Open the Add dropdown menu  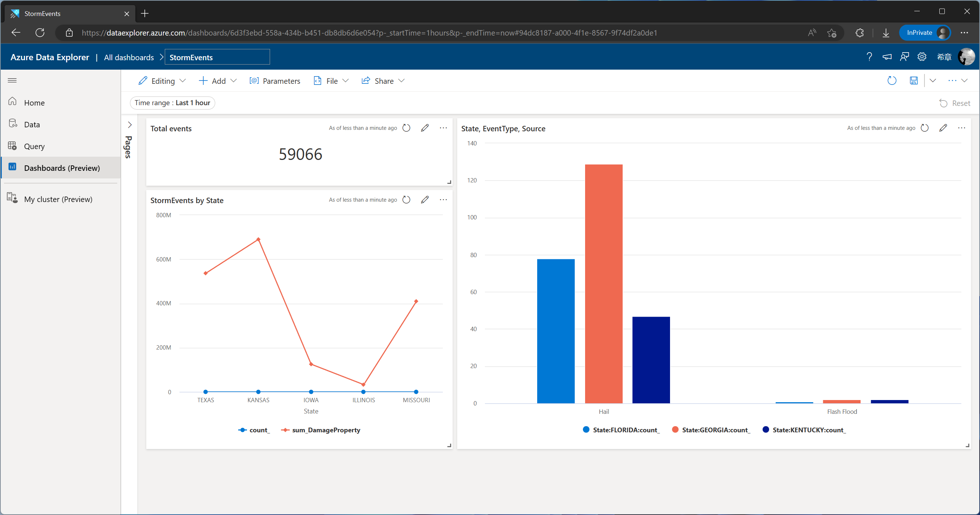pyautogui.click(x=218, y=81)
